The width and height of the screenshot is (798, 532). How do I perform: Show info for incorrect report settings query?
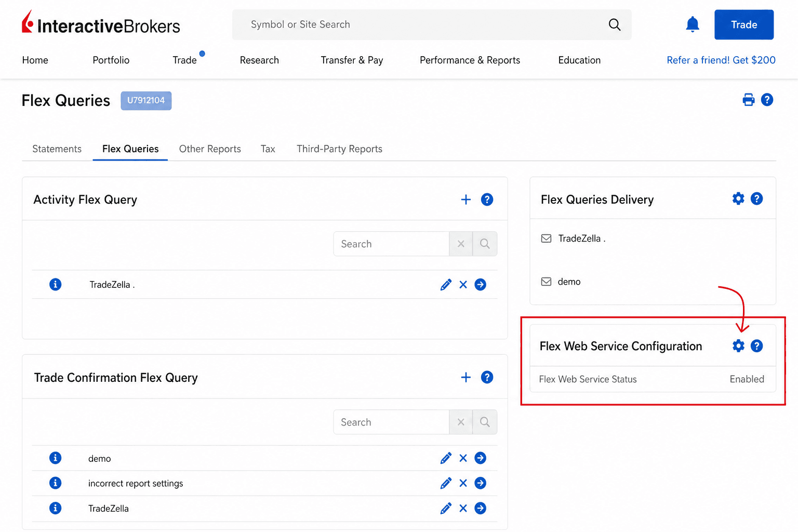(x=55, y=483)
